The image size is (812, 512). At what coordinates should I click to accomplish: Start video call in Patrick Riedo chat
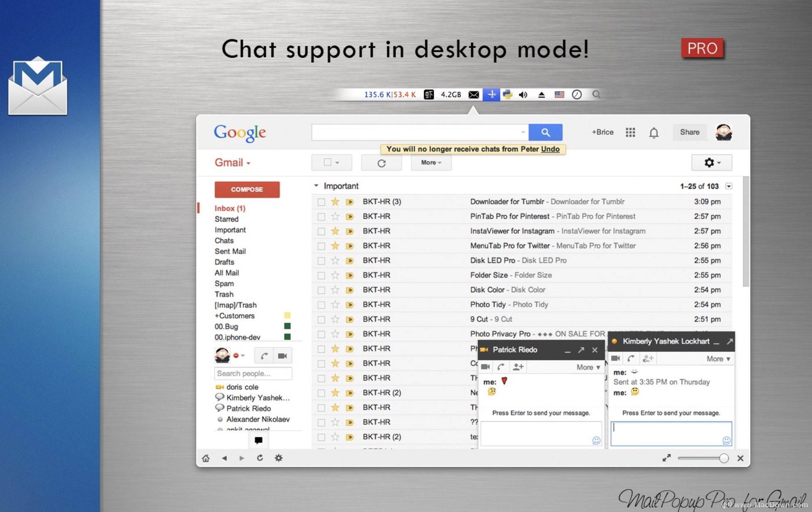(485, 367)
